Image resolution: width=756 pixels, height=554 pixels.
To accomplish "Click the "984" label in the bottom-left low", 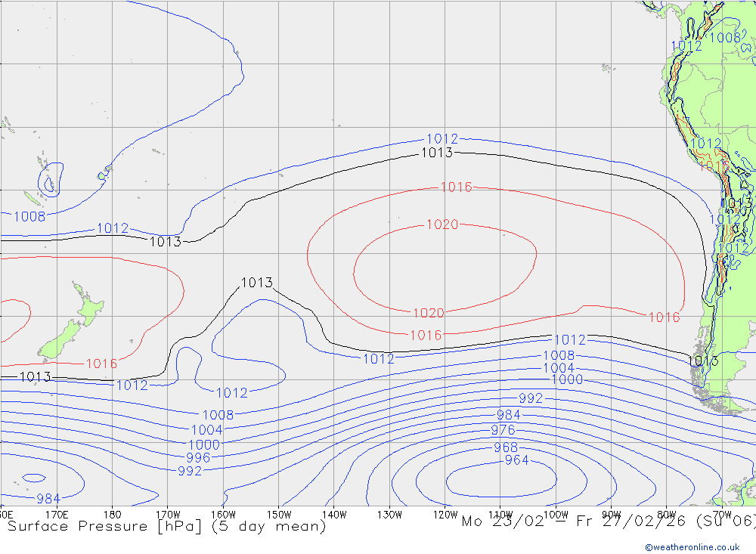I will 48,499.
